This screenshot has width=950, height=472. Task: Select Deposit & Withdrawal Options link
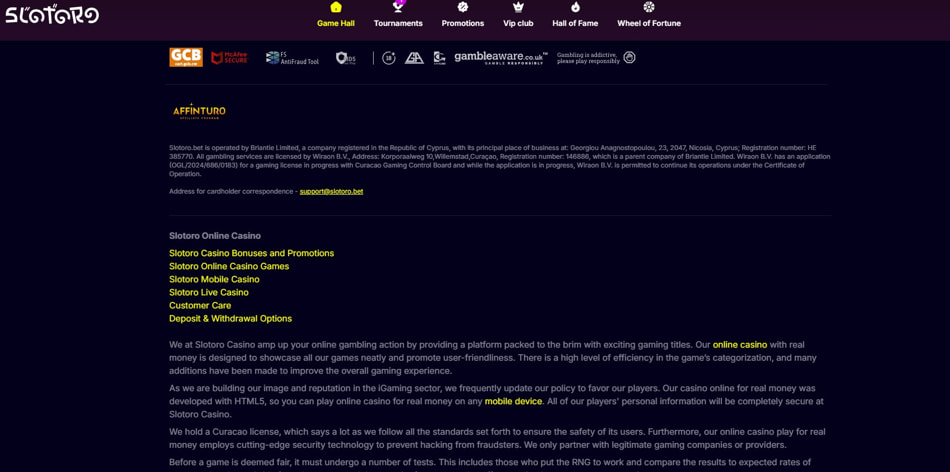coord(230,318)
